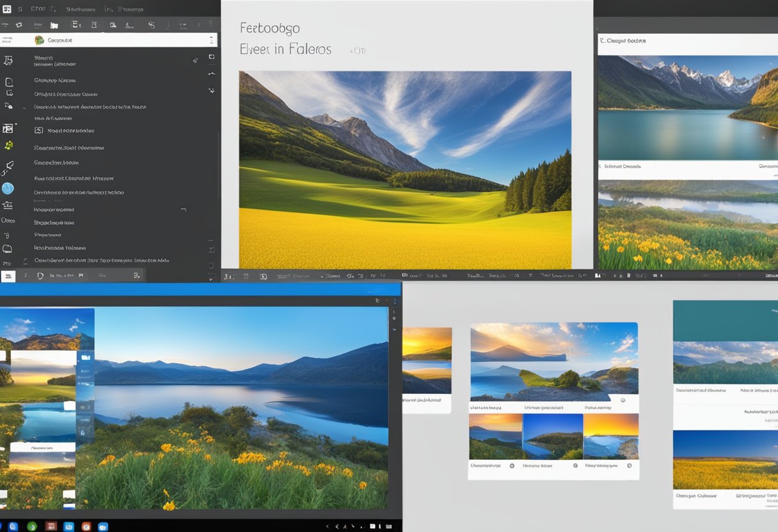Click the back arrow in the bottom viewer controls
Image resolution: width=778 pixels, height=532 pixels.
pyautogui.click(x=229, y=276)
